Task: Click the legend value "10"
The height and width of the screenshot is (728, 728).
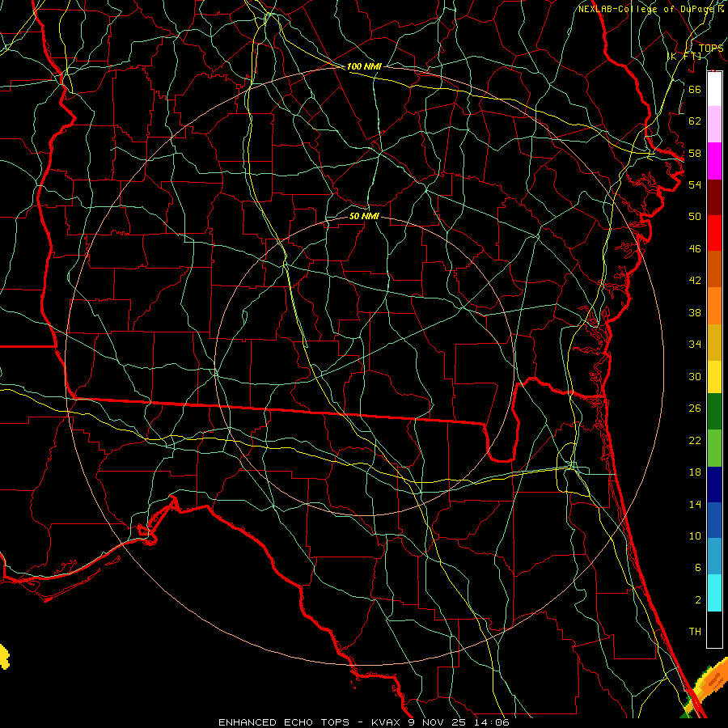Action: [695, 536]
